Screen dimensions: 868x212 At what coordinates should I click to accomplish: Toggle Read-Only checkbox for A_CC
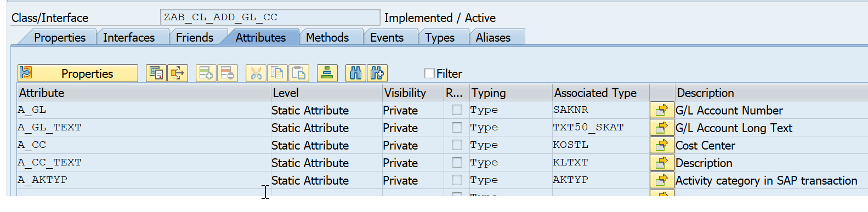(x=457, y=145)
